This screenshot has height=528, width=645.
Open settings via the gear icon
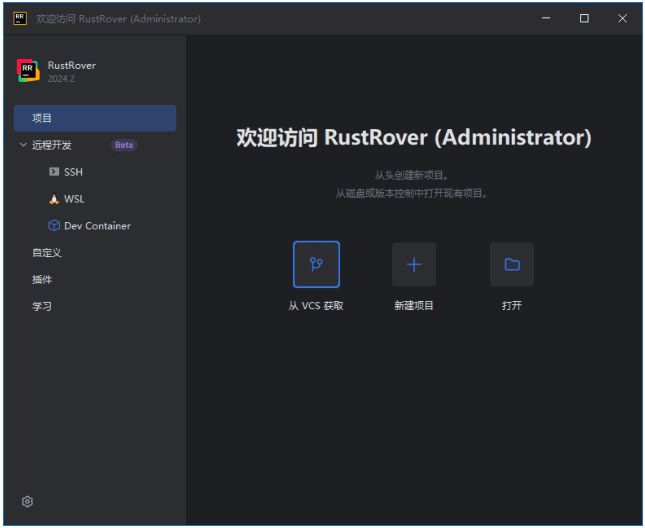(x=27, y=501)
